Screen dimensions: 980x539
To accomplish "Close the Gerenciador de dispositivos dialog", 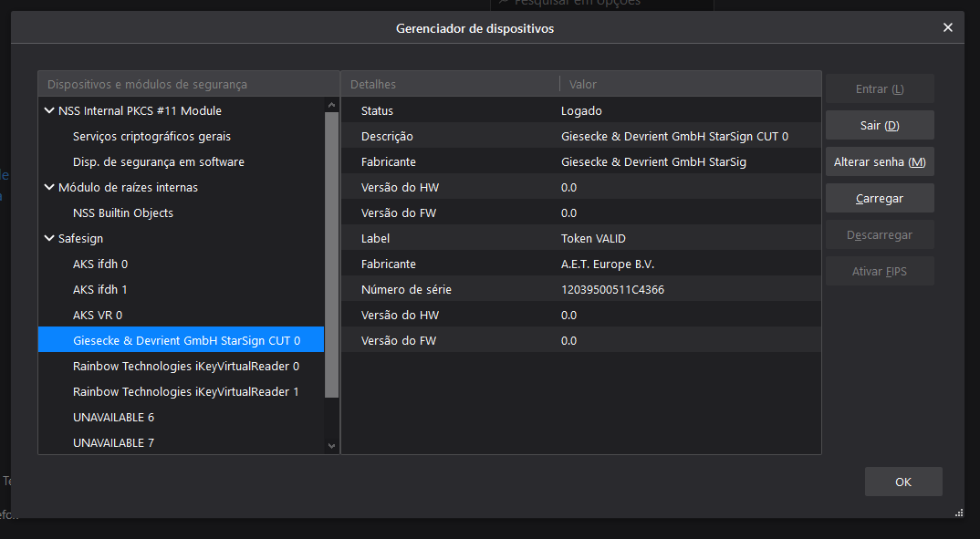I will coord(947,27).
